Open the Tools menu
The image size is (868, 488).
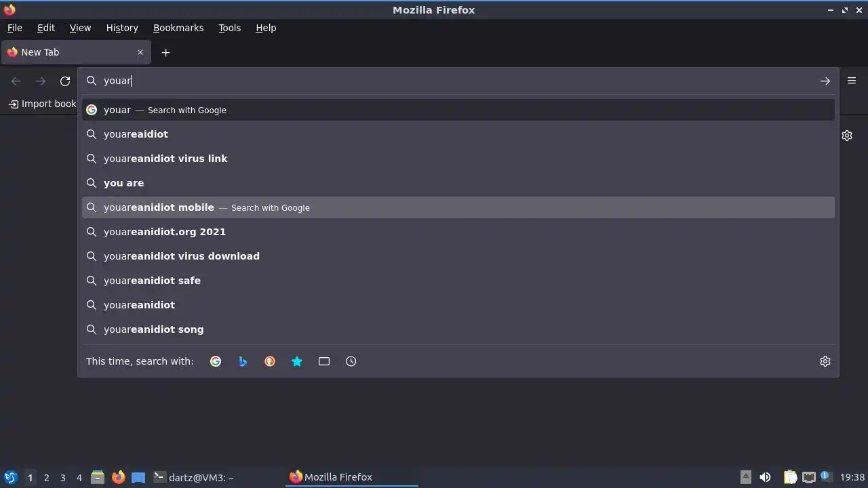point(229,28)
